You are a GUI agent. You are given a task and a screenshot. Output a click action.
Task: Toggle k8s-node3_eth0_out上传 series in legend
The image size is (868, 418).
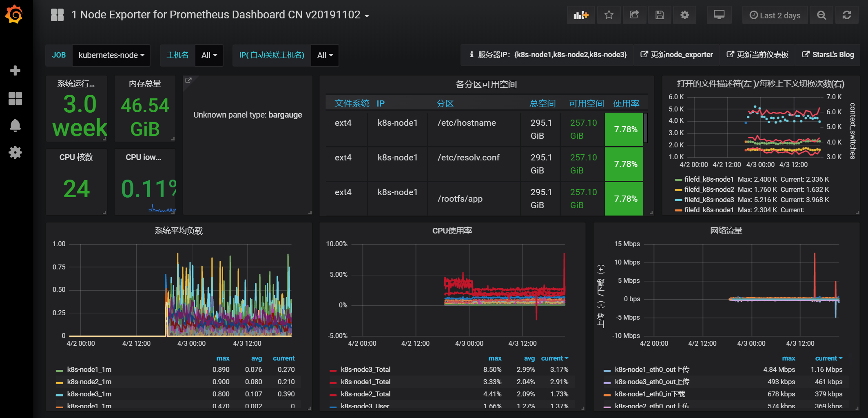point(652,382)
